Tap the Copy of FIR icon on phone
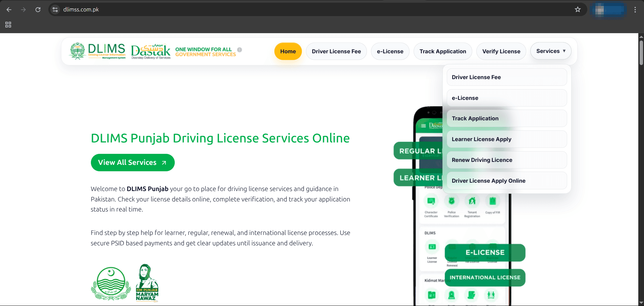This screenshot has width=644, height=306. click(492, 201)
